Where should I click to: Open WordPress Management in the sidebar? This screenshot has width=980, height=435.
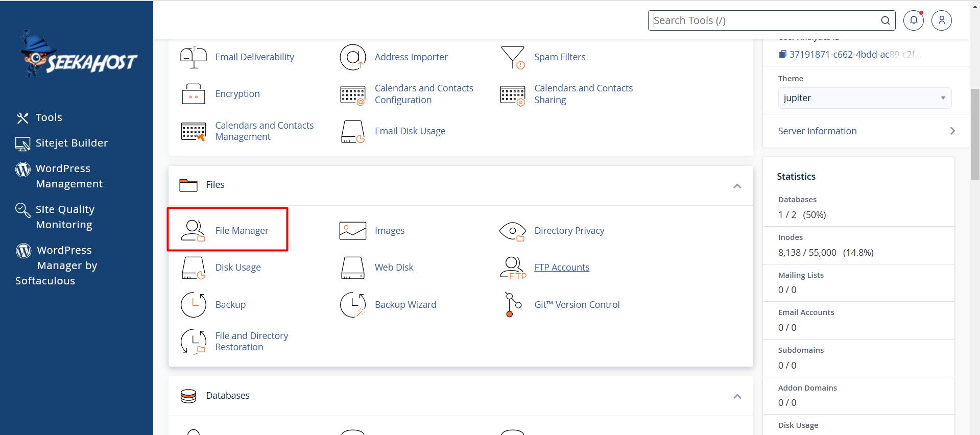point(60,176)
